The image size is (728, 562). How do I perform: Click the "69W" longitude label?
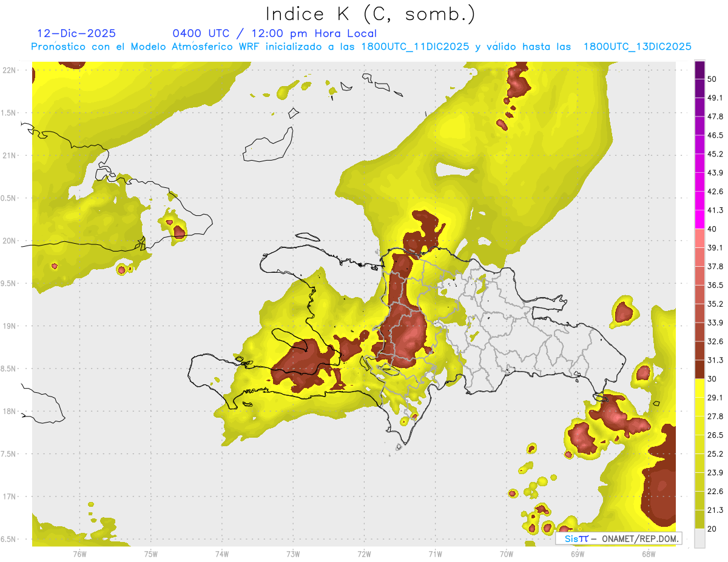click(578, 554)
